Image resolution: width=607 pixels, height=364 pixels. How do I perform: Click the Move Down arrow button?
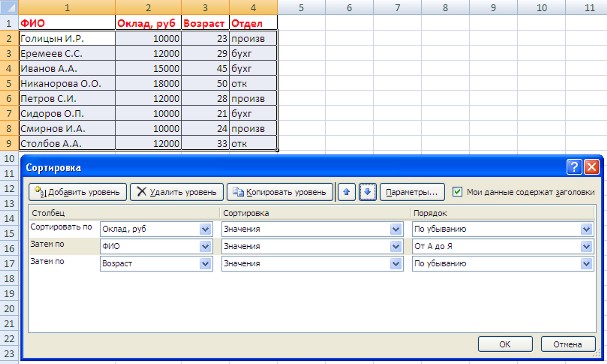pyautogui.click(x=367, y=192)
